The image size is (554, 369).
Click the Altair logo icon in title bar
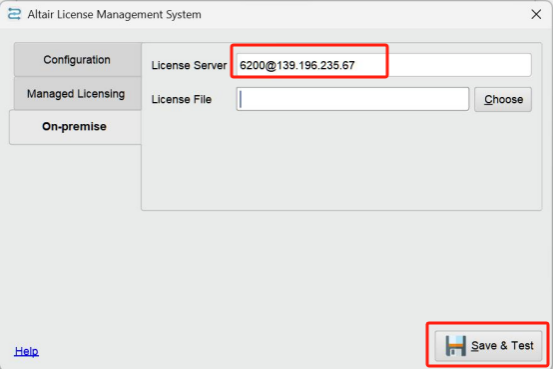click(14, 14)
